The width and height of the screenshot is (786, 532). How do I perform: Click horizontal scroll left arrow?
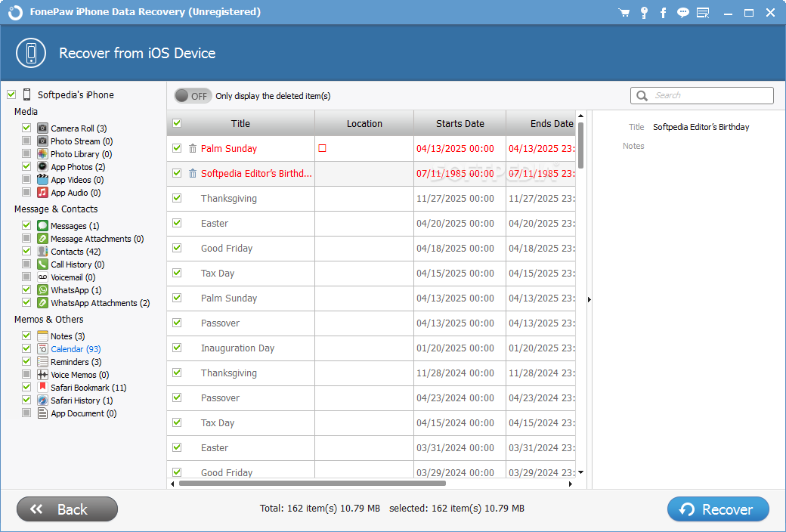tap(172, 484)
